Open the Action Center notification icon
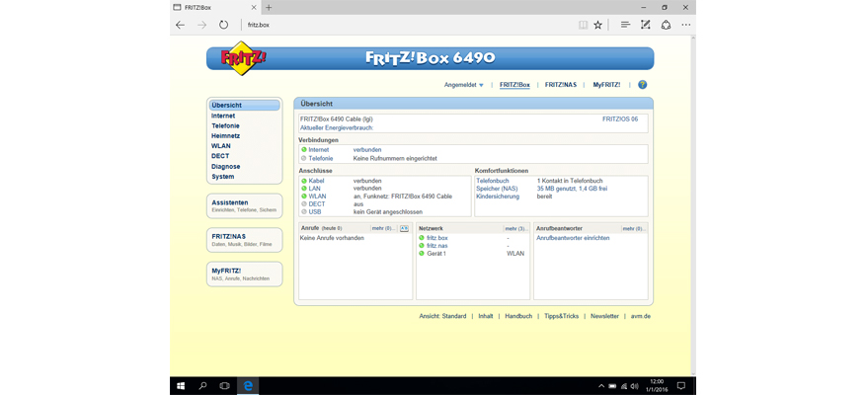Viewport: 868px width, 395px height. (682, 385)
